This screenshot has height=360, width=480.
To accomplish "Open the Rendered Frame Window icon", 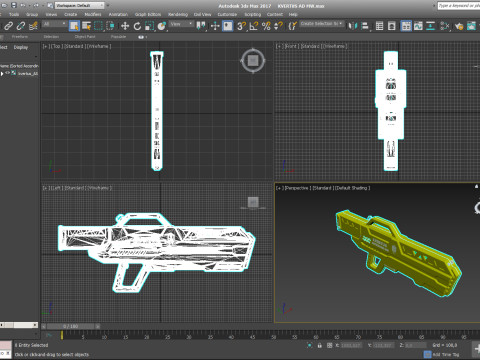I will click(471, 26).
